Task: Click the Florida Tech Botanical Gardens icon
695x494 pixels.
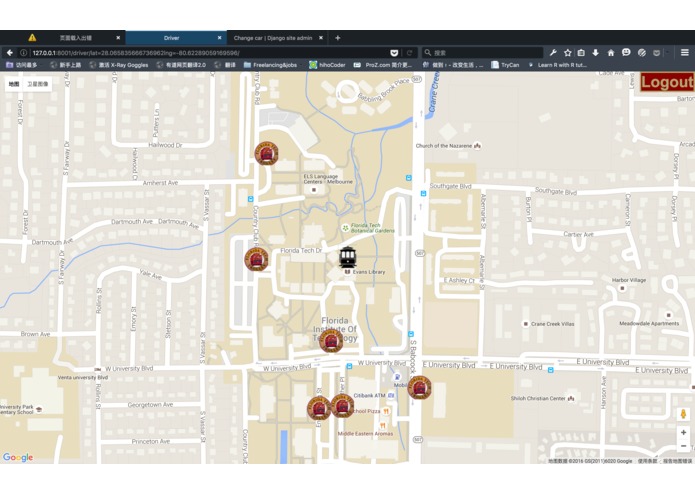Action: coord(345,228)
